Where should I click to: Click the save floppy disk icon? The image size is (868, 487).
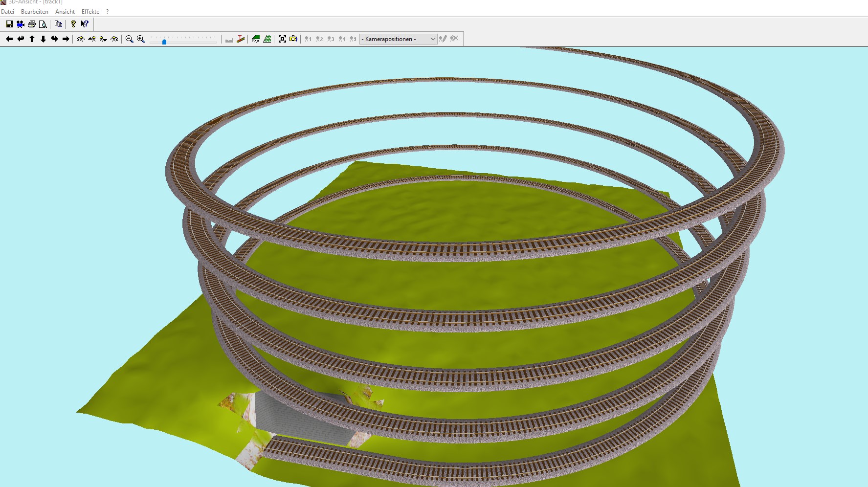coord(9,24)
